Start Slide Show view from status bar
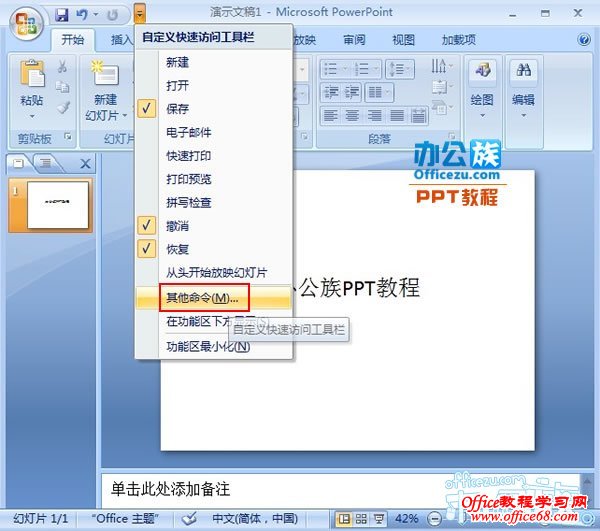This screenshot has height=531, width=600. click(x=378, y=519)
